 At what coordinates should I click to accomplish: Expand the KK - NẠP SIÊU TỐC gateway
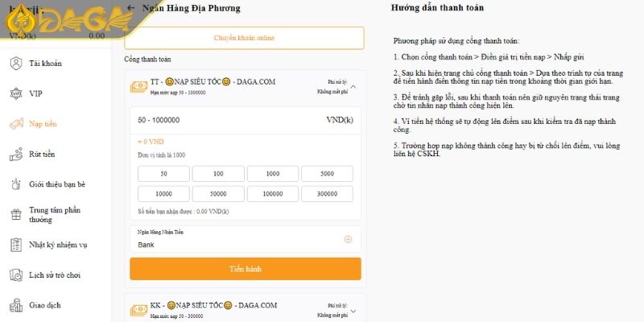click(x=353, y=310)
